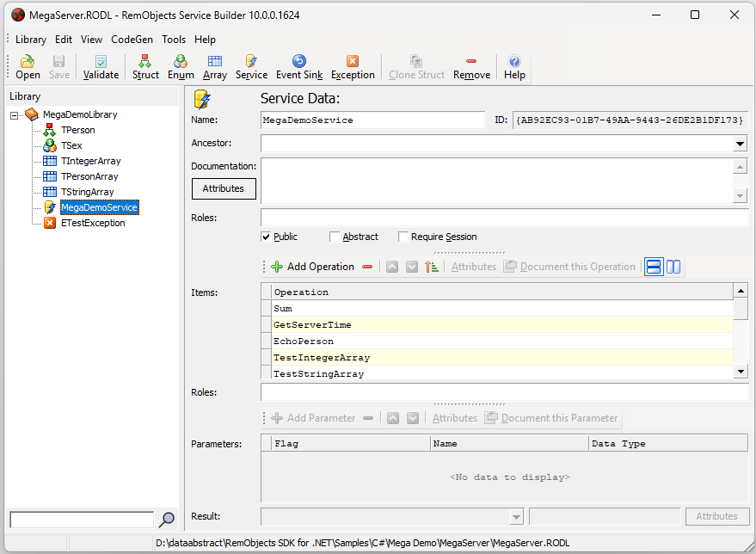Select the Sum operation row
The height and width of the screenshot is (554, 756).
pyautogui.click(x=501, y=309)
